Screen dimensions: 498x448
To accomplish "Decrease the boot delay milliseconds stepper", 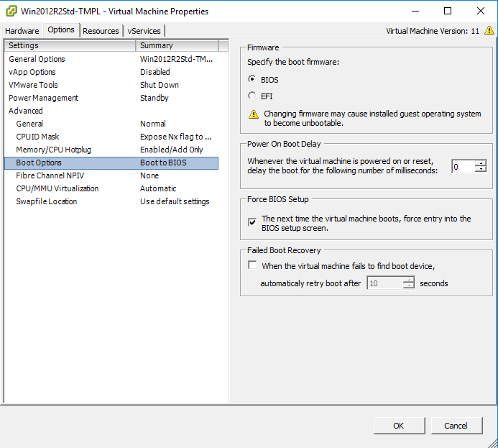I will 481,170.
